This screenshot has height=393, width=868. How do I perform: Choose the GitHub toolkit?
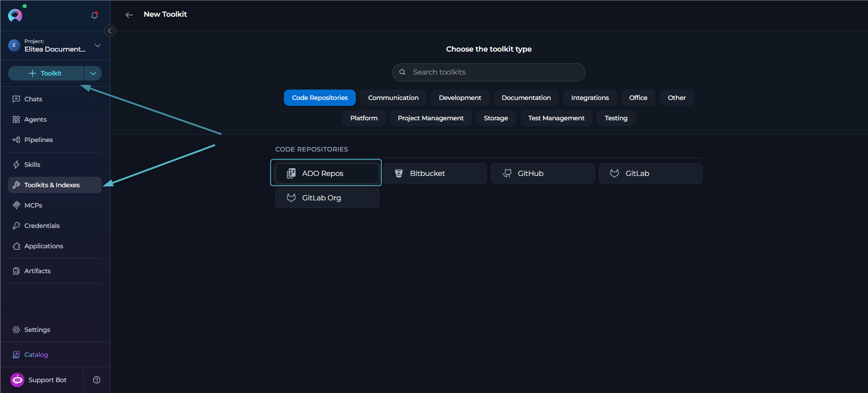[542, 173]
